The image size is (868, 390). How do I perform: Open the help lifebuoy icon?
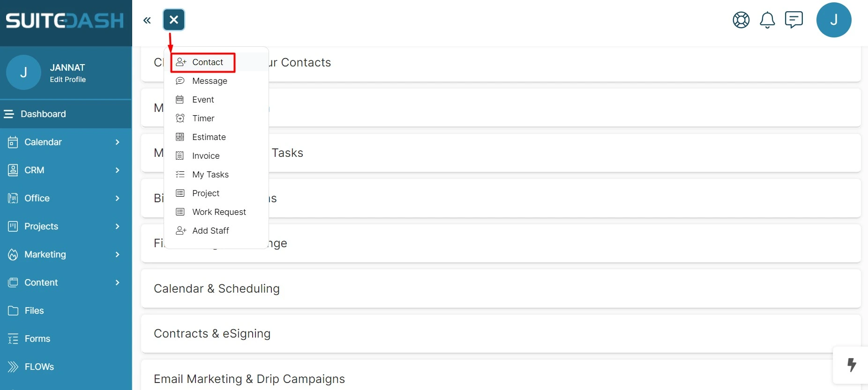(x=741, y=20)
